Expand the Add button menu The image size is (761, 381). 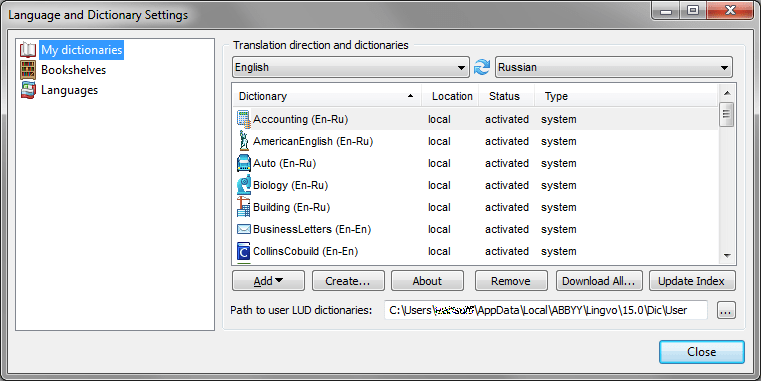pos(268,281)
